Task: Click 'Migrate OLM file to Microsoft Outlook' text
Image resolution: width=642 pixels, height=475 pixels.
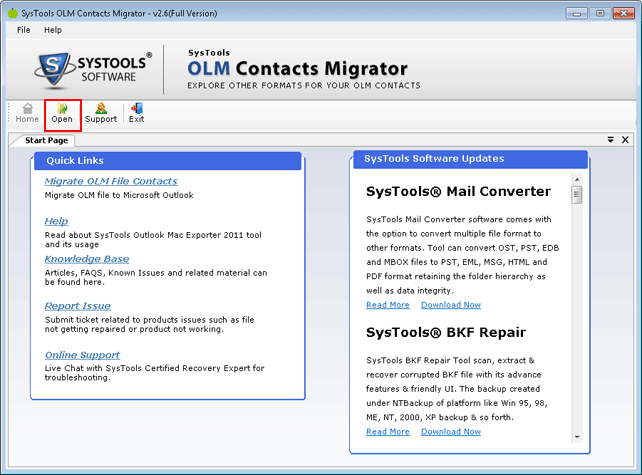Action: pyautogui.click(x=119, y=195)
